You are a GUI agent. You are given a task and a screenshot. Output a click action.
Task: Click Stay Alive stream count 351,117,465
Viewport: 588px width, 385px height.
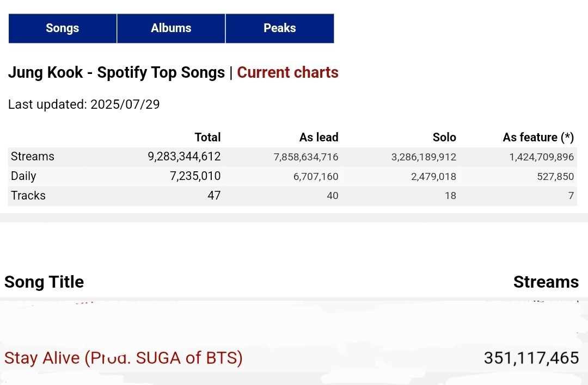(x=531, y=358)
